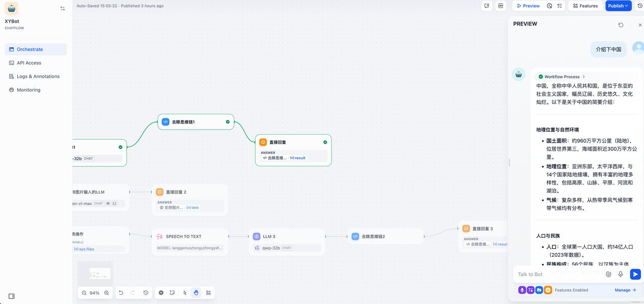Open the Publish dropdown
This screenshot has height=304, width=644.
(618, 6)
